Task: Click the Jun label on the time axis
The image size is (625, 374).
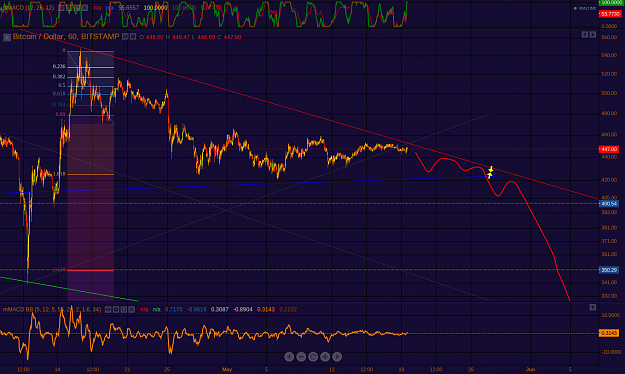Action: tap(530, 370)
